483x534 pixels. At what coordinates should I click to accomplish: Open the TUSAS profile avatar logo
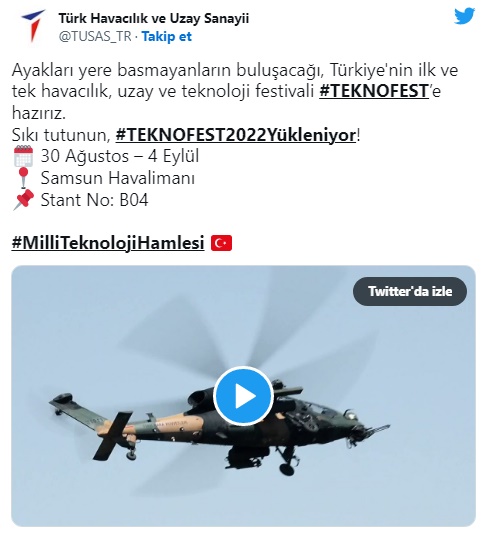32,26
